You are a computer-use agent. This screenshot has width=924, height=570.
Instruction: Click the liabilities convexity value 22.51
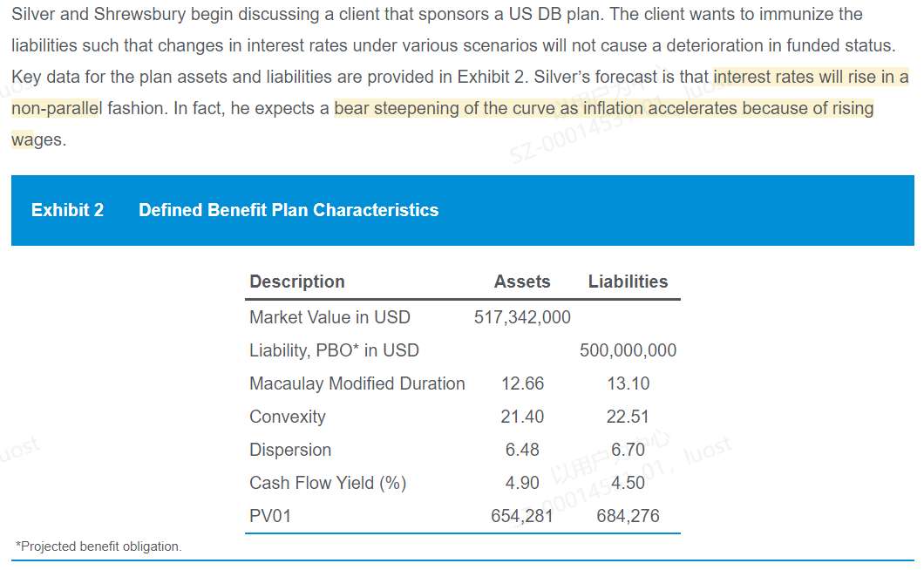point(628,417)
